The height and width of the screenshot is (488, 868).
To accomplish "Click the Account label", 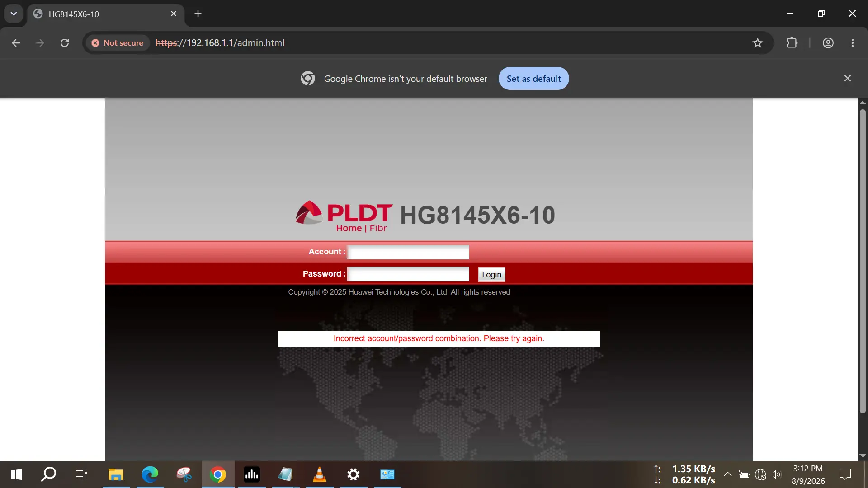I will point(327,252).
